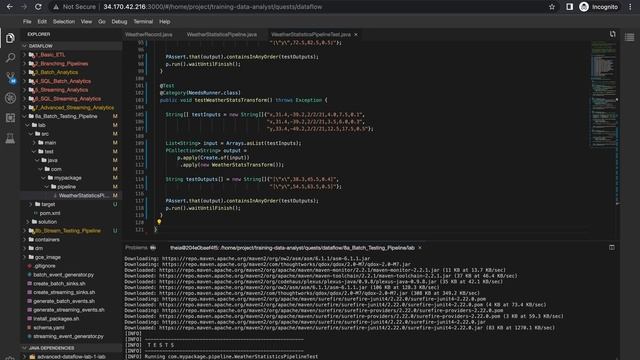640x360 pixels.
Task: Switch to the WeatherRecord.java tab
Action: tap(149, 35)
